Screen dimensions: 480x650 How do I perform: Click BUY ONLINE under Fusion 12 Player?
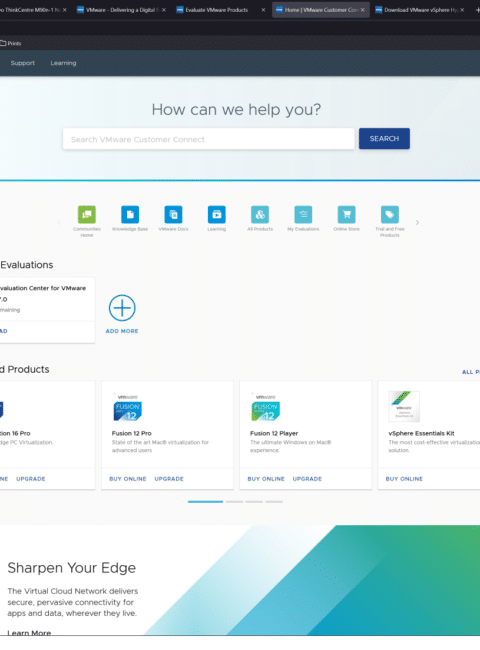click(266, 479)
